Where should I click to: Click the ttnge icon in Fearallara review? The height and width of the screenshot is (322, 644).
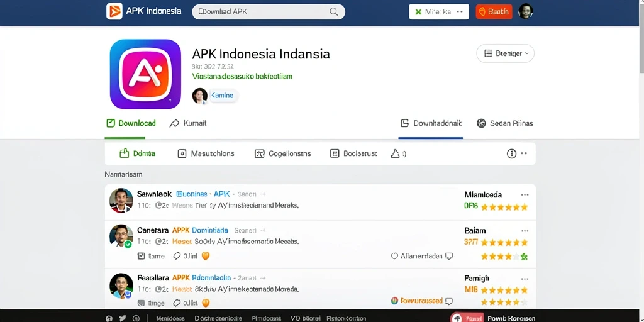coord(142,303)
